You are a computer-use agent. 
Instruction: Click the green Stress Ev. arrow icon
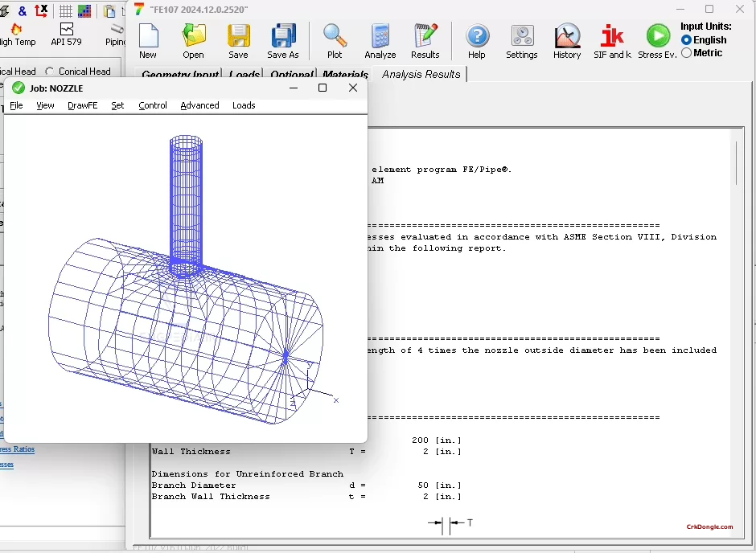point(658,36)
